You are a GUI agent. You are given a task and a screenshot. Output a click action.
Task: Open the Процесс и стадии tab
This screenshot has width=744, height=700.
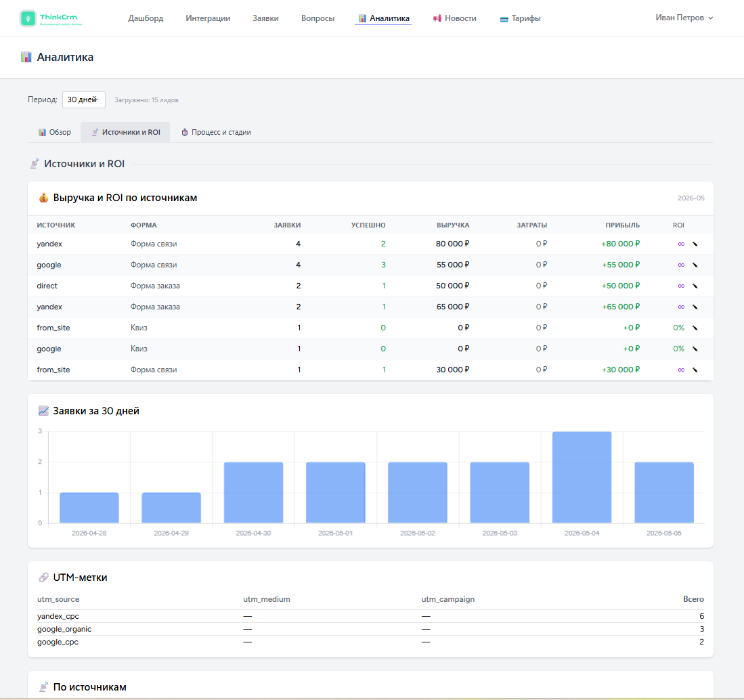[x=216, y=132]
